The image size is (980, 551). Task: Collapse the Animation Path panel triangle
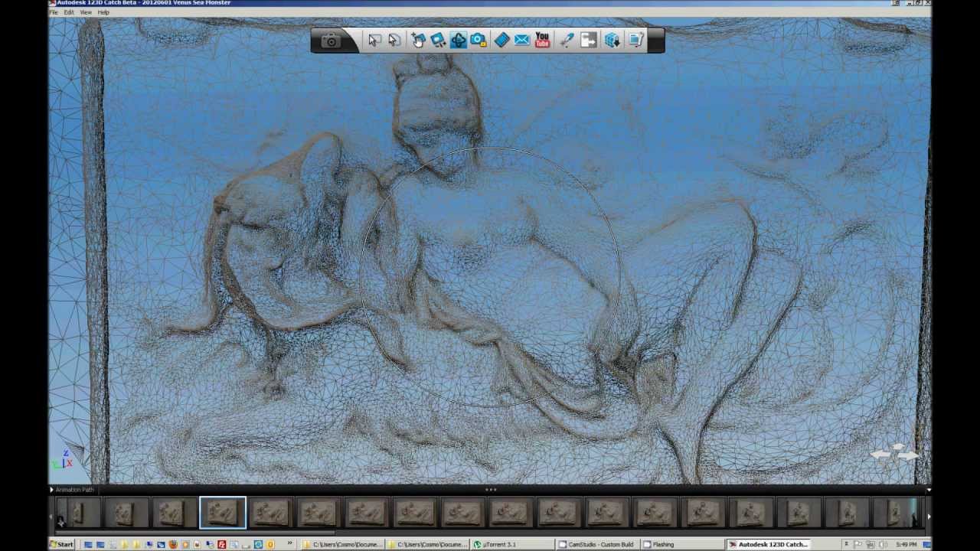point(52,490)
